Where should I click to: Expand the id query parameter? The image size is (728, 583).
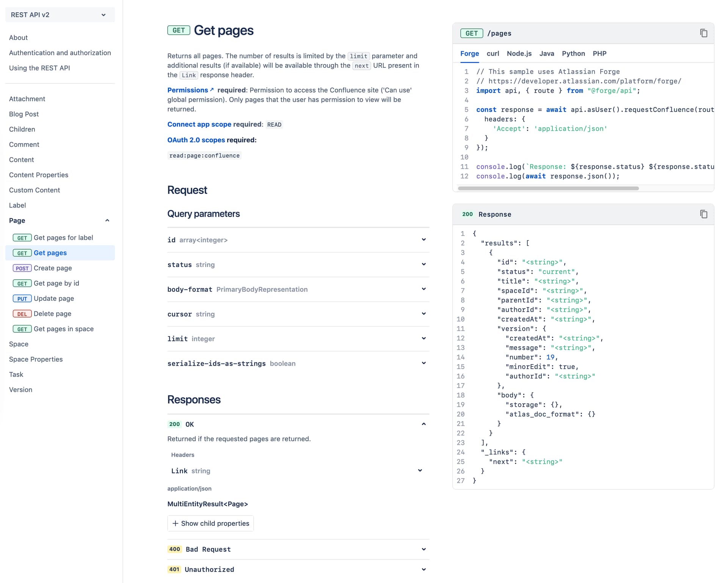tap(424, 240)
